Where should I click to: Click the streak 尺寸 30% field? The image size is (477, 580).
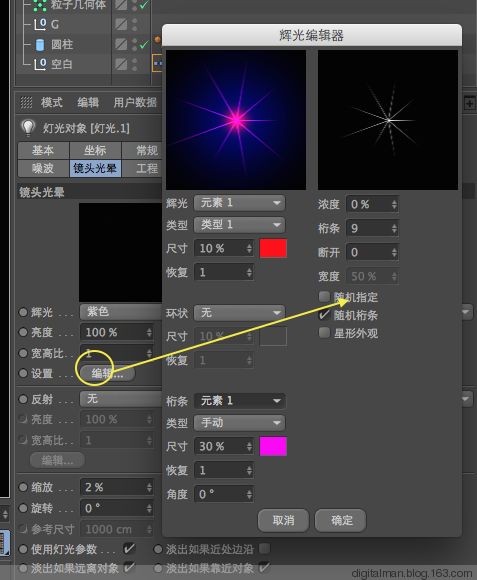224,446
